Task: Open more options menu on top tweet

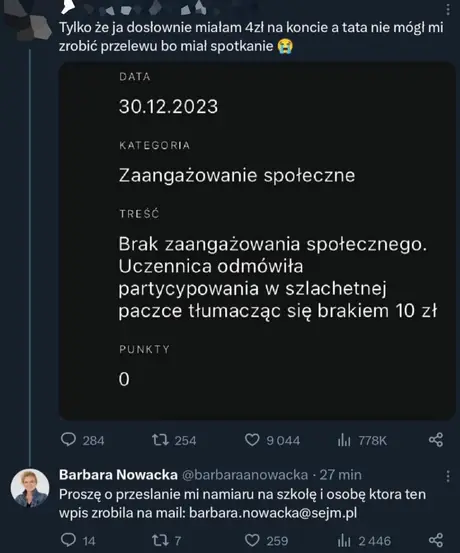Action: tap(448, 10)
